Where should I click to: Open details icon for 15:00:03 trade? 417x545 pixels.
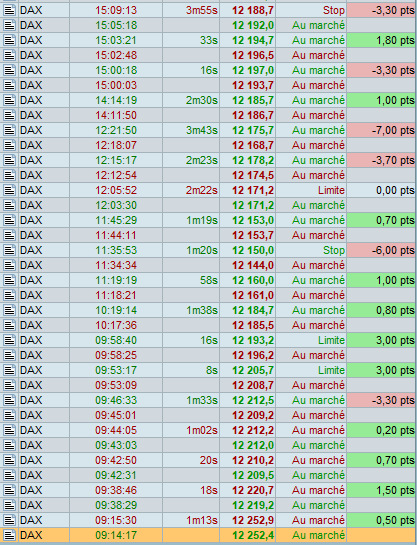click(9, 85)
